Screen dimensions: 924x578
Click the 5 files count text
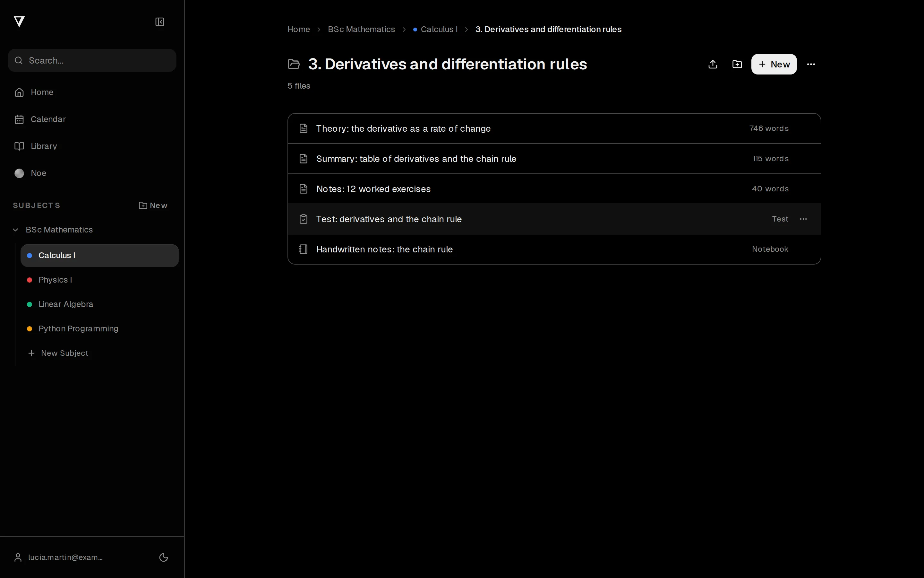point(299,86)
